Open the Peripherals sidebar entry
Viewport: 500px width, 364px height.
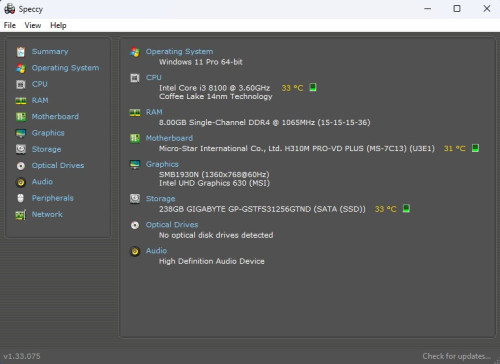pos(53,198)
